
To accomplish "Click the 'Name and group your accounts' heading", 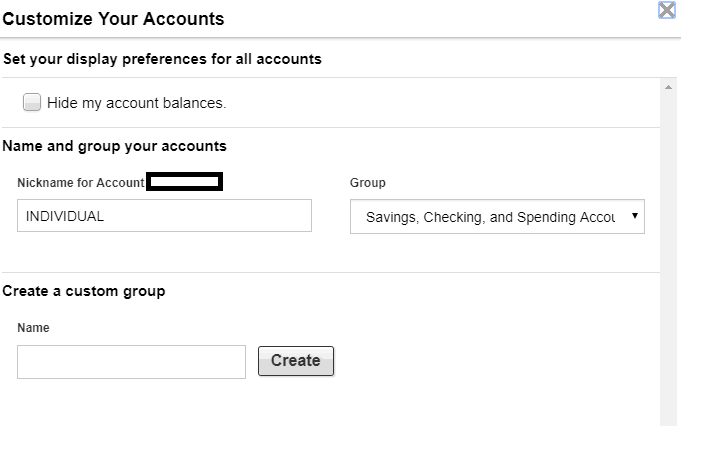I will (115, 146).
